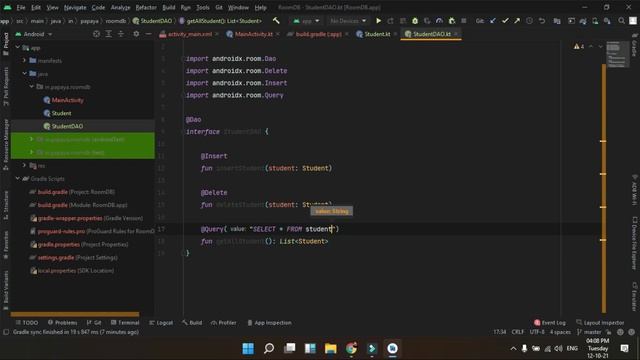
Task: Click the Git push arrow icon
Action: [517, 20]
